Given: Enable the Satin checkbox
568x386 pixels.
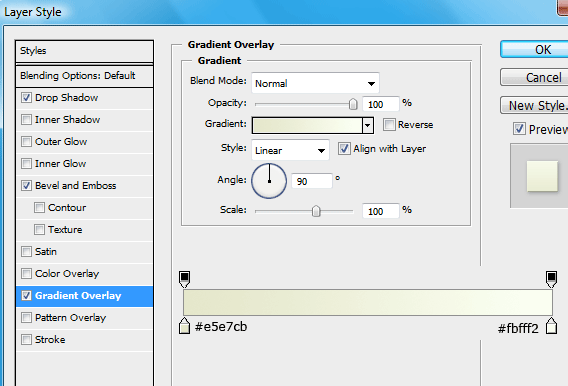Looking at the screenshot, I should point(26,252).
